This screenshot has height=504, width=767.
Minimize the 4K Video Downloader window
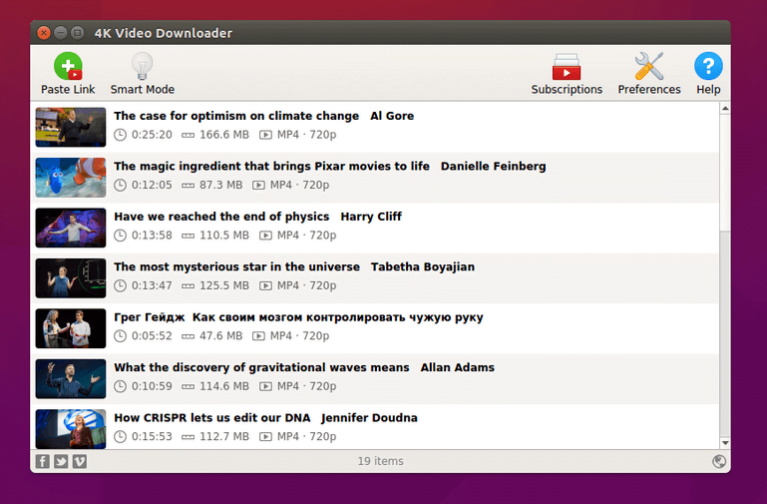(x=61, y=33)
